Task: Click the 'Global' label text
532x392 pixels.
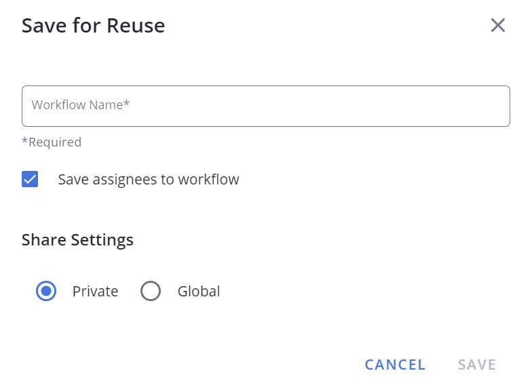Action: [x=199, y=292]
